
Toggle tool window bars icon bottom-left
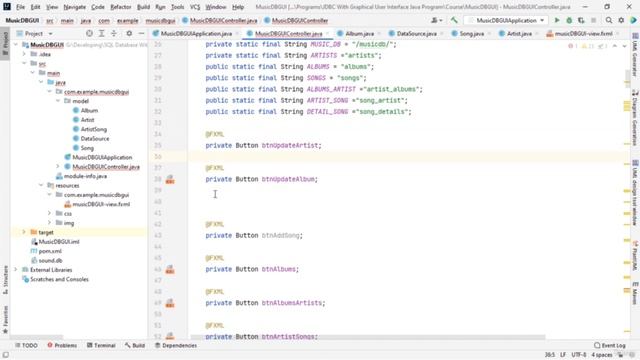click(x=5, y=355)
